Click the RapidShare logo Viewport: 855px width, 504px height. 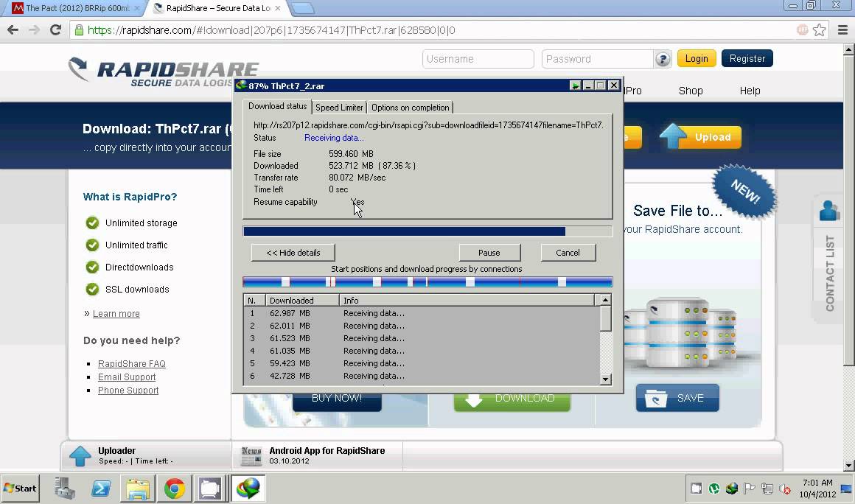(164, 72)
